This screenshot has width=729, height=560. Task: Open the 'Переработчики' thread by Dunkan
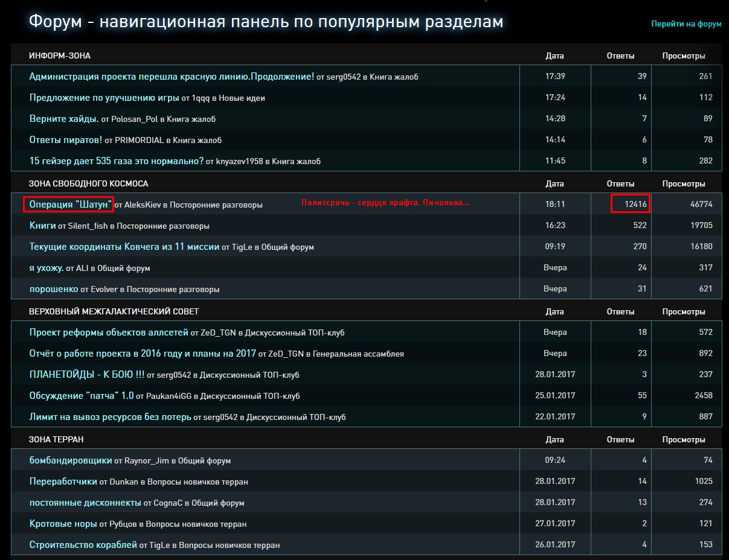pyautogui.click(x=63, y=482)
